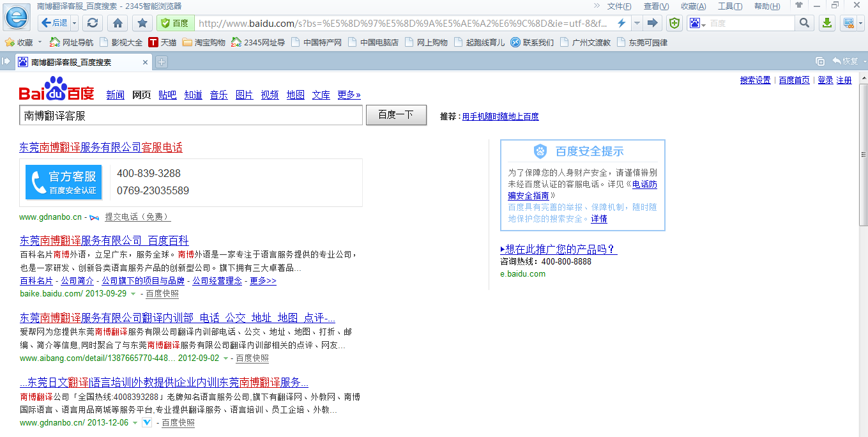Switch to Baidu 地图 search
868x437 pixels.
[x=296, y=95]
